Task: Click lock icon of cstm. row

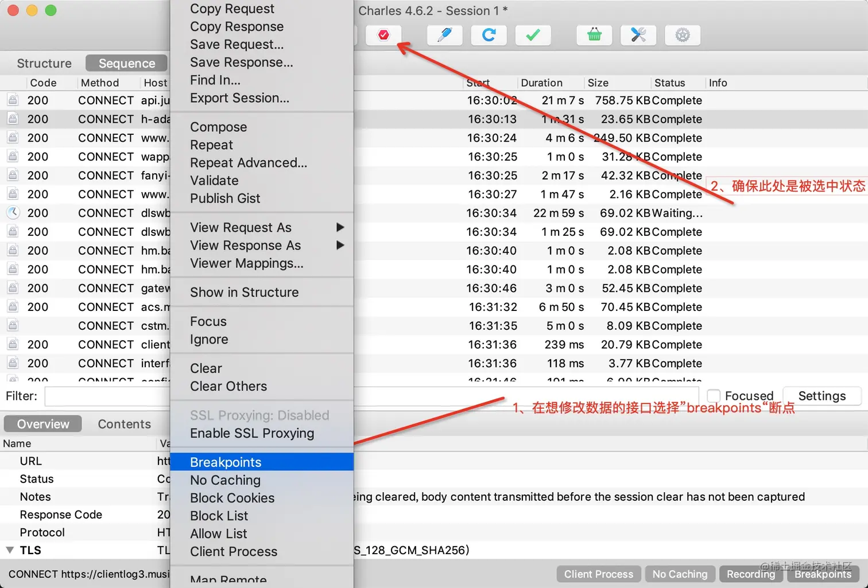Action: [x=13, y=325]
